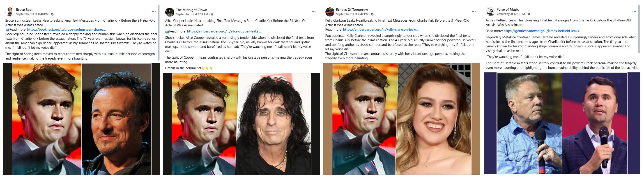Click the scrollbar beside Bruce Beat post
The width and height of the screenshot is (644, 178).
[158, 32]
